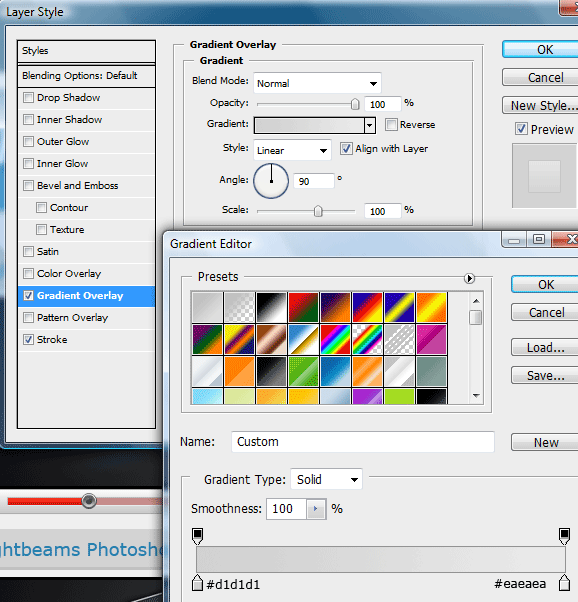Select Blending Options: Default
This screenshot has height=602, width=578.
coord(86,76)
